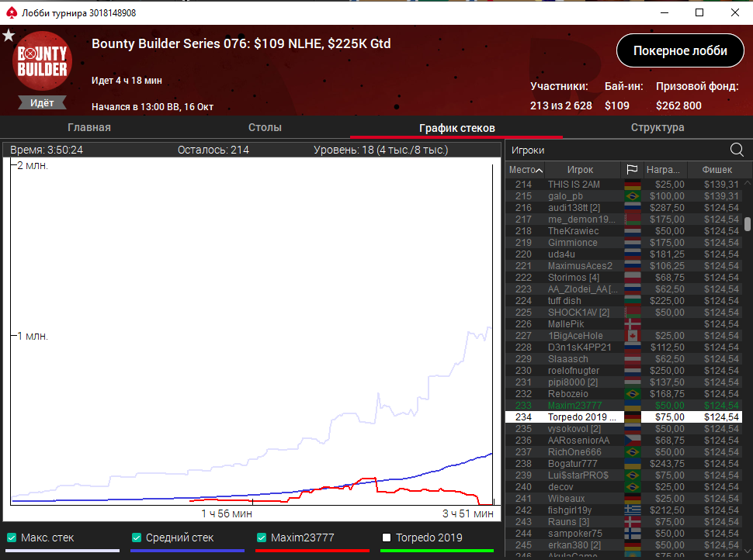Sort by the Место column header
The image size is (753, 560).
[526, 170]
